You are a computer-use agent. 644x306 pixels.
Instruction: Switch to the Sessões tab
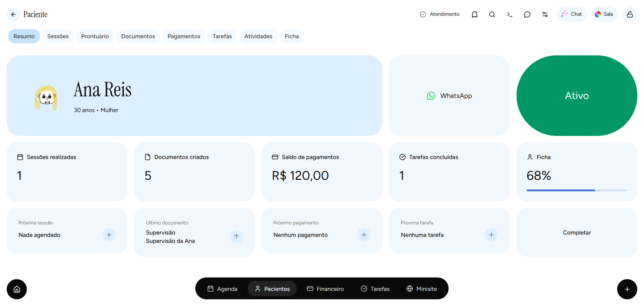click(58, 36)
